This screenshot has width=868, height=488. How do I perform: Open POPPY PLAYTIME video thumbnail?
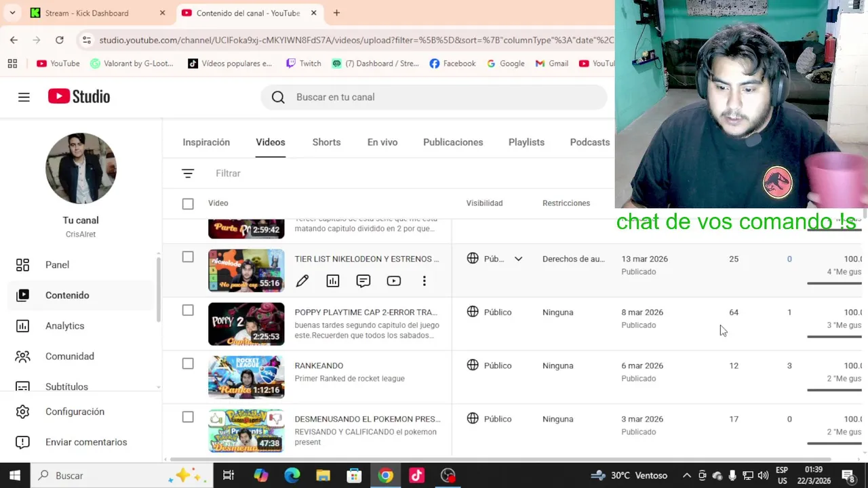point(246,324)
